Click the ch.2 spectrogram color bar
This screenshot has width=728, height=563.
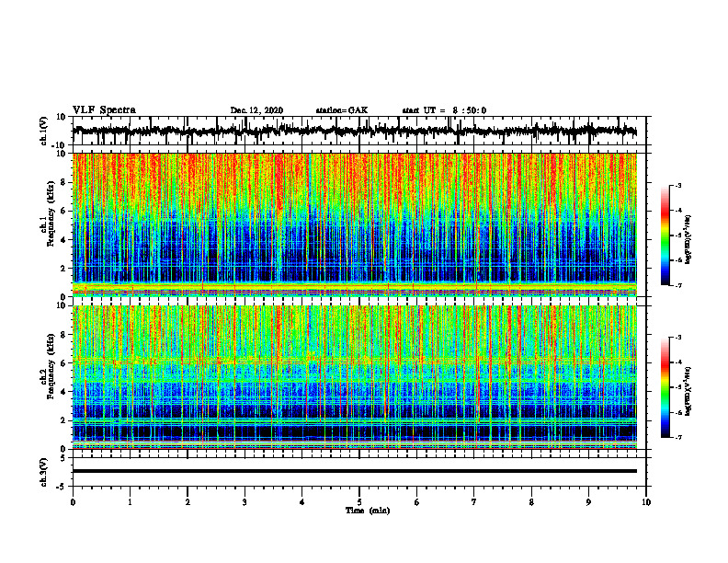pos(665,387)
